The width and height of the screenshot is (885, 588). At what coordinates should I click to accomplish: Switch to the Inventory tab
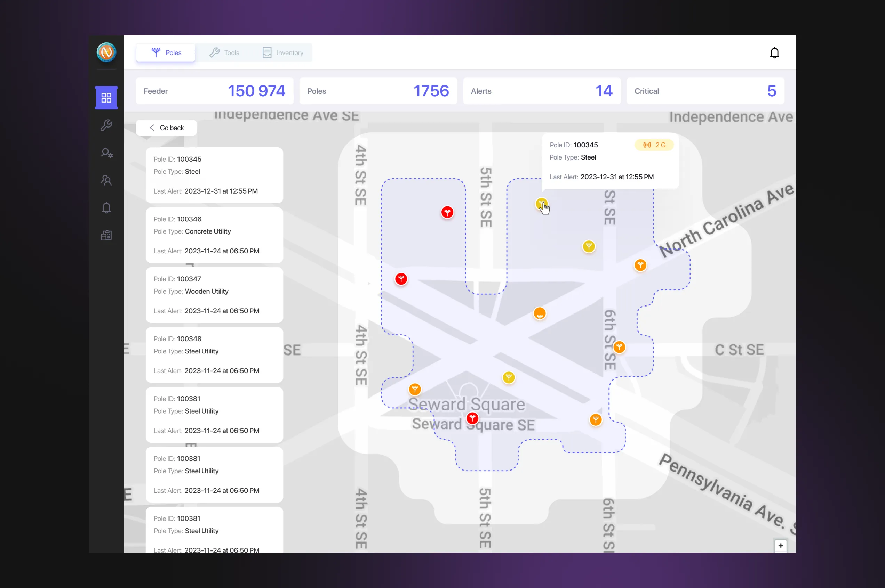[282, 53]
